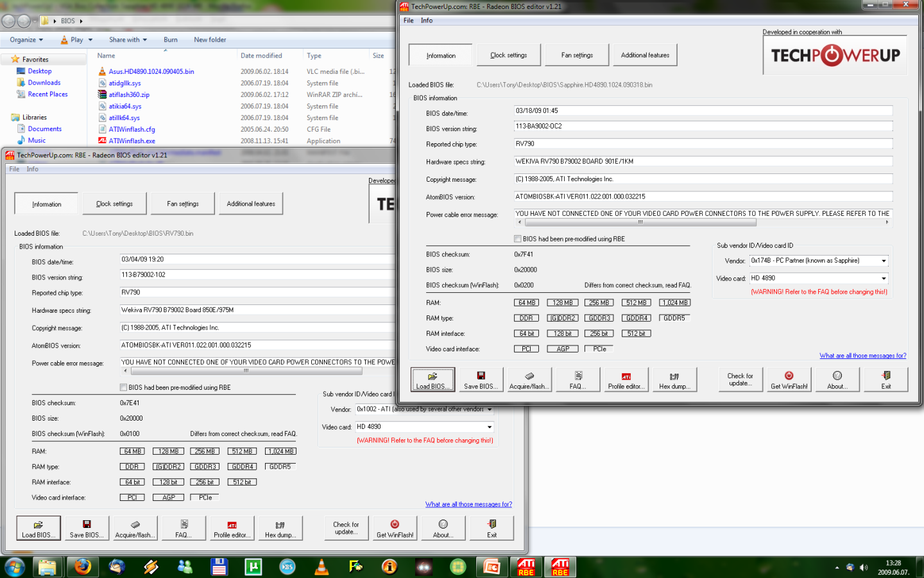924x578 pixels.
Task: Click Burn in the Explorer toolbar
Action: pos(170,40)
